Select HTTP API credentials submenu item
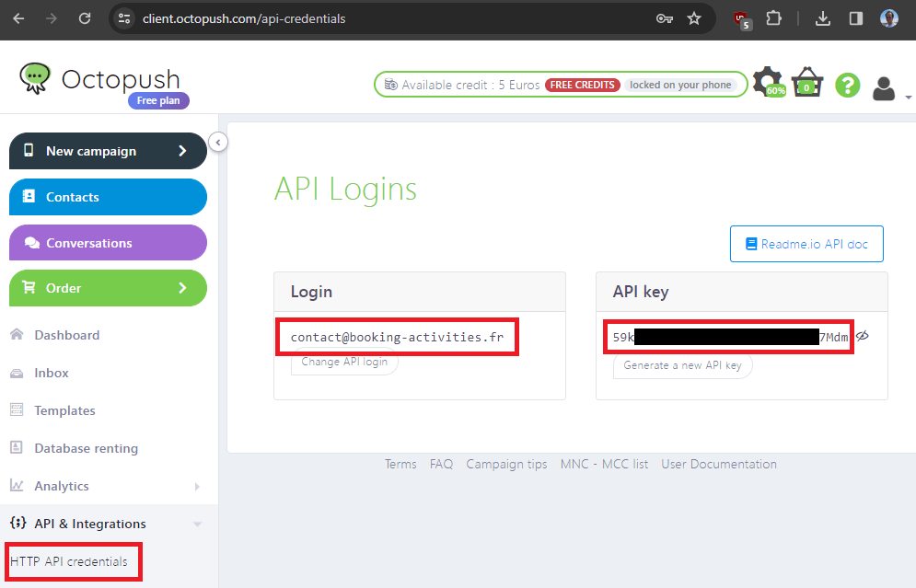 tap(69, 561)
